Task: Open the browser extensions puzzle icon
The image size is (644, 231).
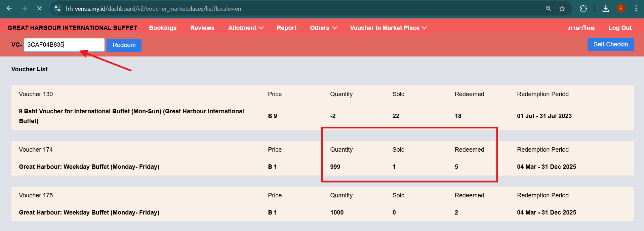Action: pyautogui.click(x=583, y=8)
